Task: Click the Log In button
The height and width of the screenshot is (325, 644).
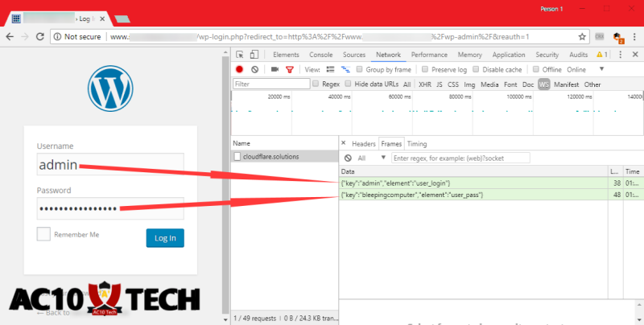Action: (165, 238)
